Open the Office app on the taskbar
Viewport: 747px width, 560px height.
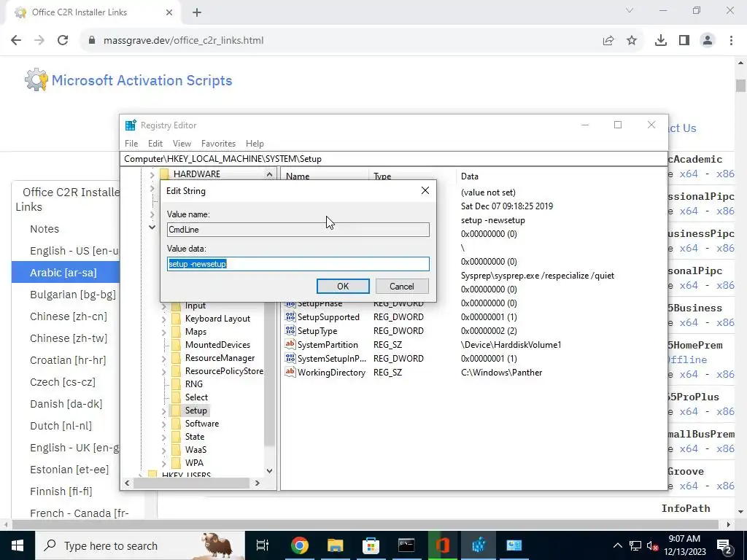[442, 545]
